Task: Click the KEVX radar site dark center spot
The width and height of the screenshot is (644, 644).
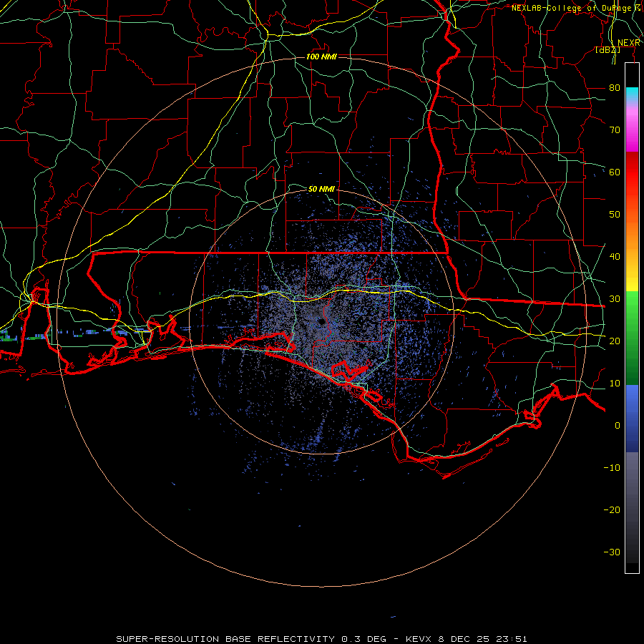Action: click(x=322, y=321)
